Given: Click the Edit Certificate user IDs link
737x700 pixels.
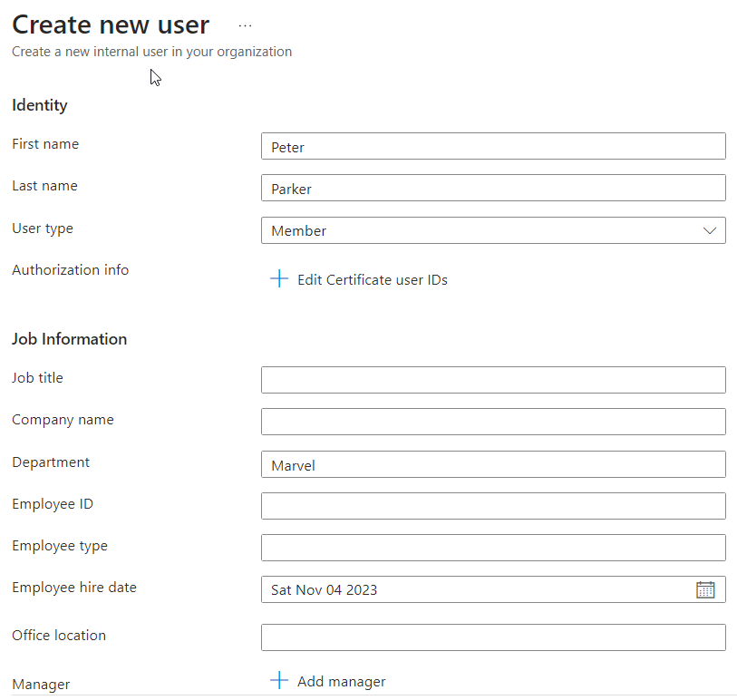Looking at the screenshot, I should pyautogui.click(x=372, y=279).
